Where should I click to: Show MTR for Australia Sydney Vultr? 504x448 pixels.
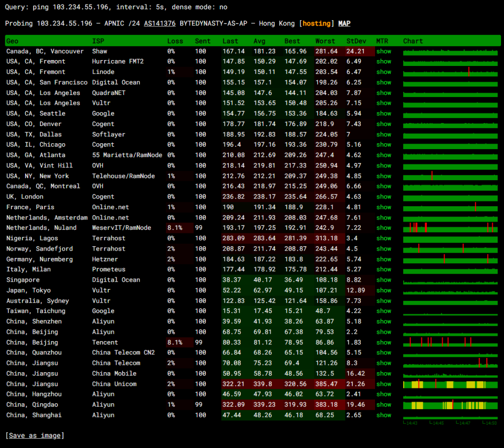[x=384, y=301]
